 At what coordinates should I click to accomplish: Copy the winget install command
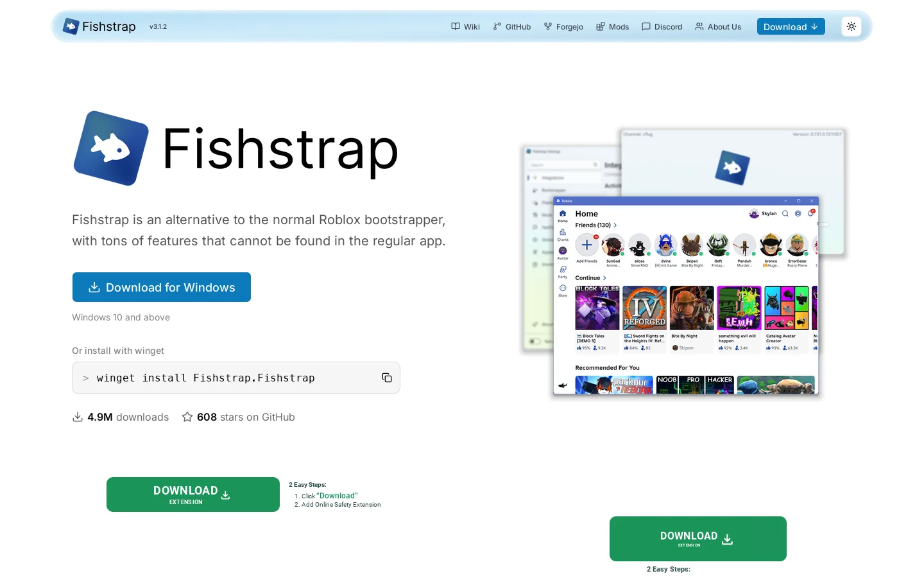point(387,378)
